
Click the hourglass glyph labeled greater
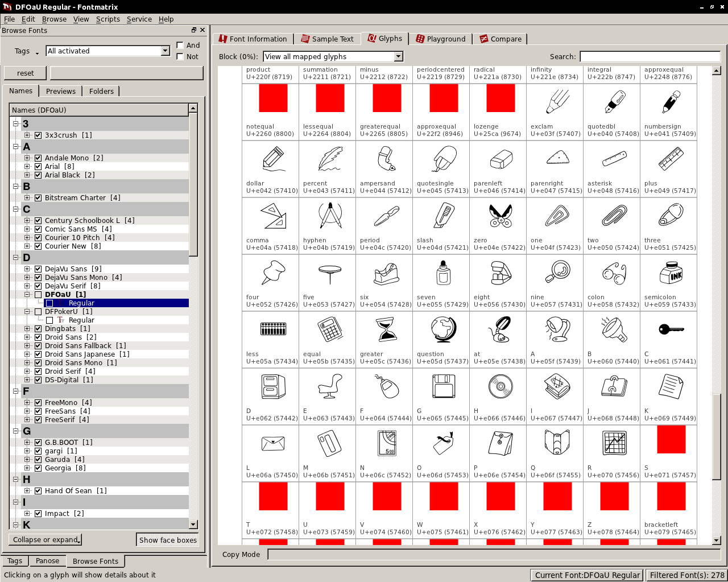tap(387, 329)
